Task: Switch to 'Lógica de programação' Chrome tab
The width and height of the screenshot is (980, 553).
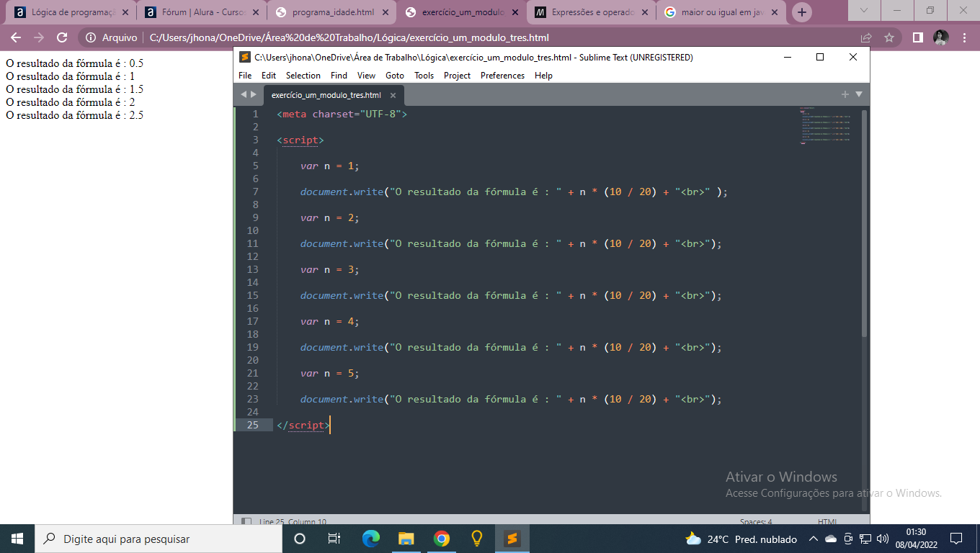Action: [70, 12]
